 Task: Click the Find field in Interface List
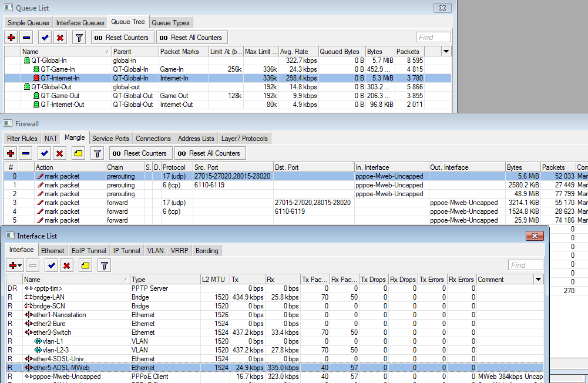pos(525,266)
